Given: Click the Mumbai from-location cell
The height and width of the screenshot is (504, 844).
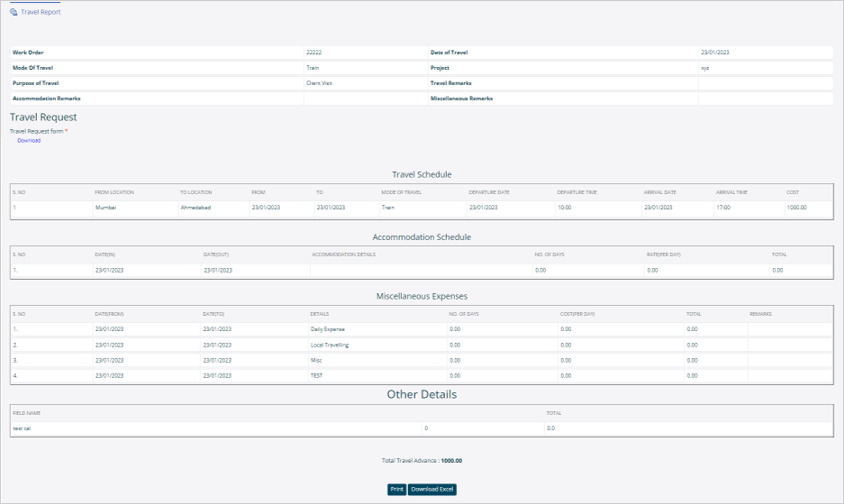Looking at the screenshot, I should coord(106,208).
